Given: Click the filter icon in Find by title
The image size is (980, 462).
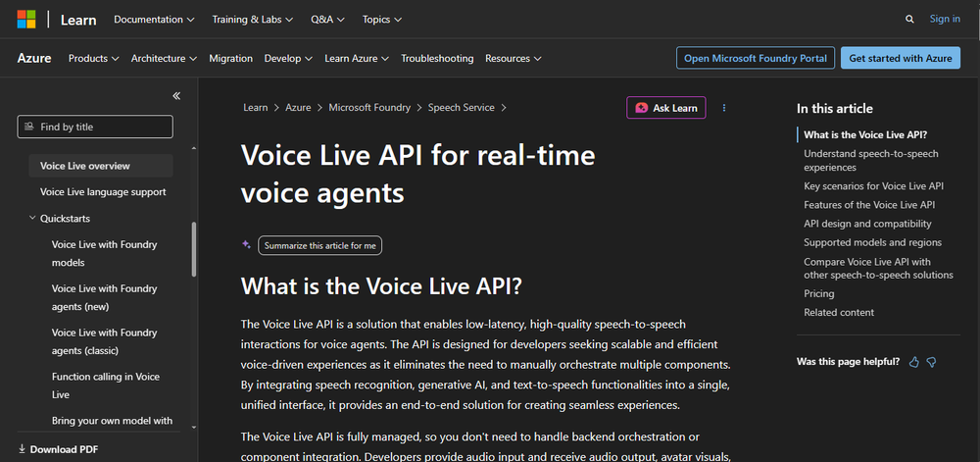Looking at the screenshot, I should click(28, 127).
